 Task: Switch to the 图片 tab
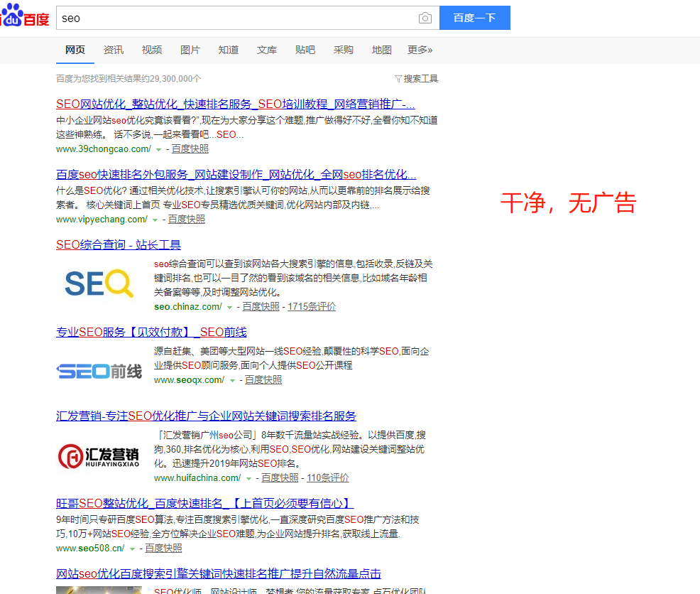(x=190, y=50)
